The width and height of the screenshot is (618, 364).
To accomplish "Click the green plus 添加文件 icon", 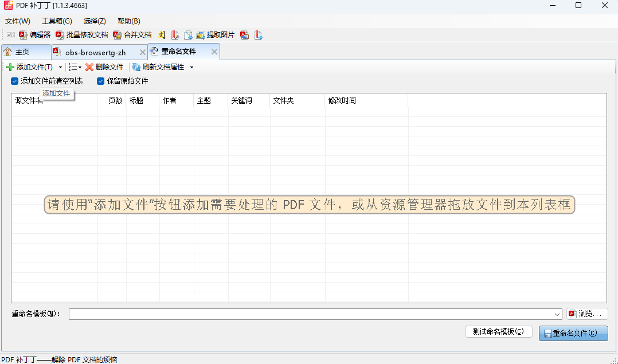I will click(x=10, y=67).
